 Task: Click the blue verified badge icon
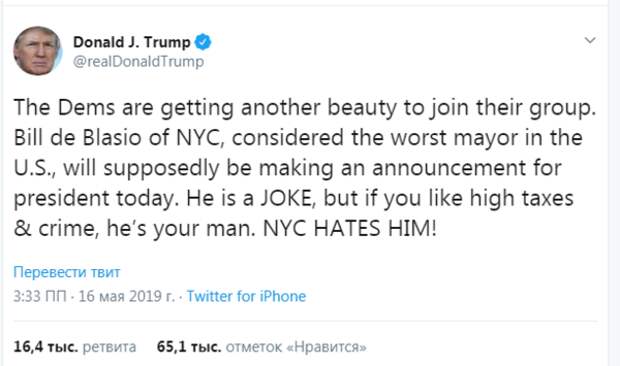[202, 42]
